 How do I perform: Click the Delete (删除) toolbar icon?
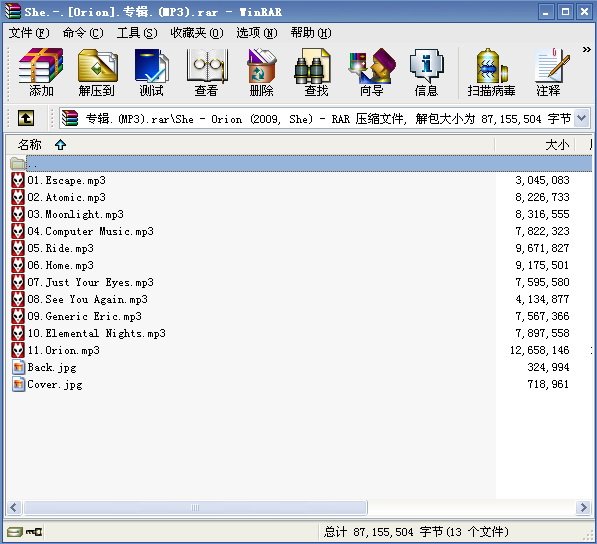(x=262, y=72)
